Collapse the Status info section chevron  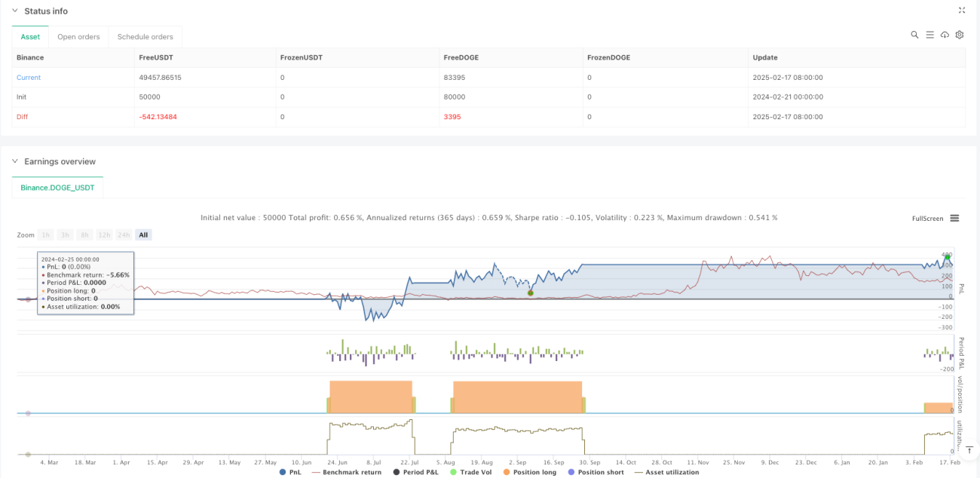point(15,11)
